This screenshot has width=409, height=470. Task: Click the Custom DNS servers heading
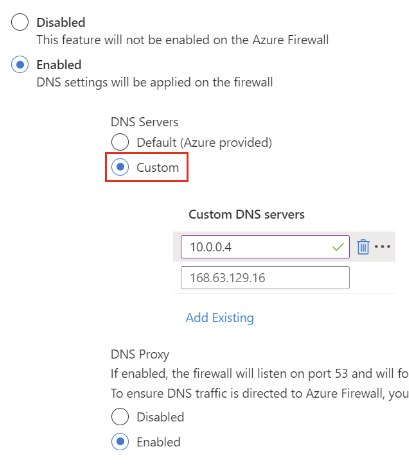pos(246,214)
